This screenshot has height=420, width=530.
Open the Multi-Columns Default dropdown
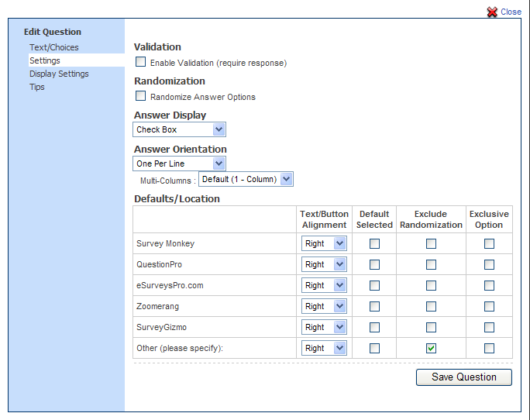(246, 179)
